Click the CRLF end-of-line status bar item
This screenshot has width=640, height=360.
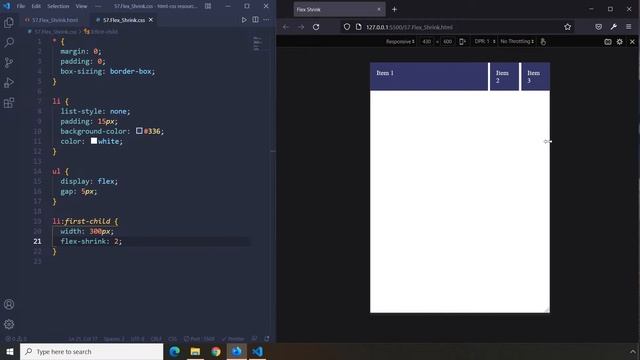pos(156,339)
